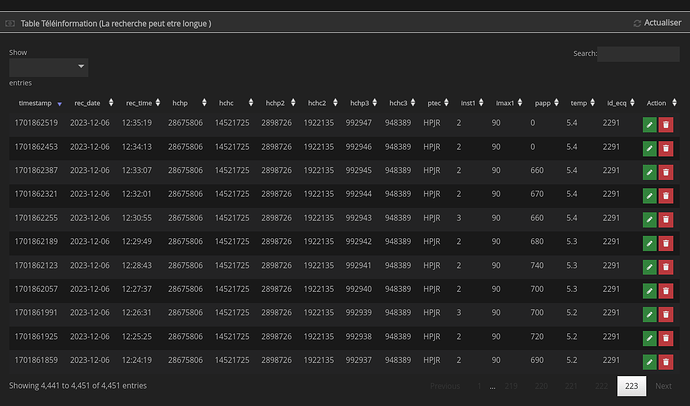Viewport: 690px width, 406px height.
Task: Click papp value 740
Action: pyautogui.click(x=537, y=265)
